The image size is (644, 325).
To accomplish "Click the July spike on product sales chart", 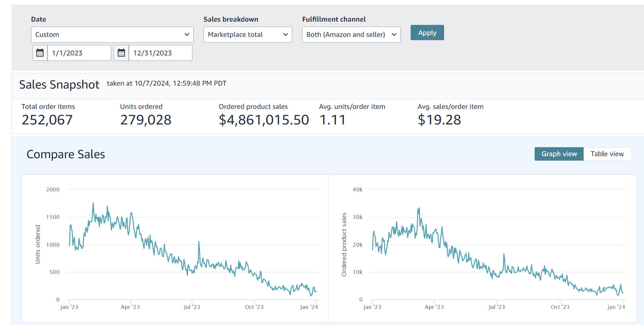I will point(504,254).
